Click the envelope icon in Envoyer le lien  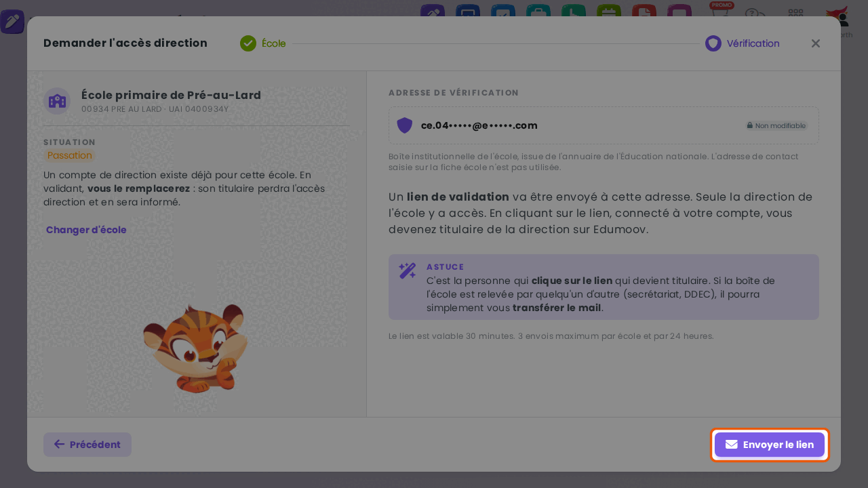point(731,445)
